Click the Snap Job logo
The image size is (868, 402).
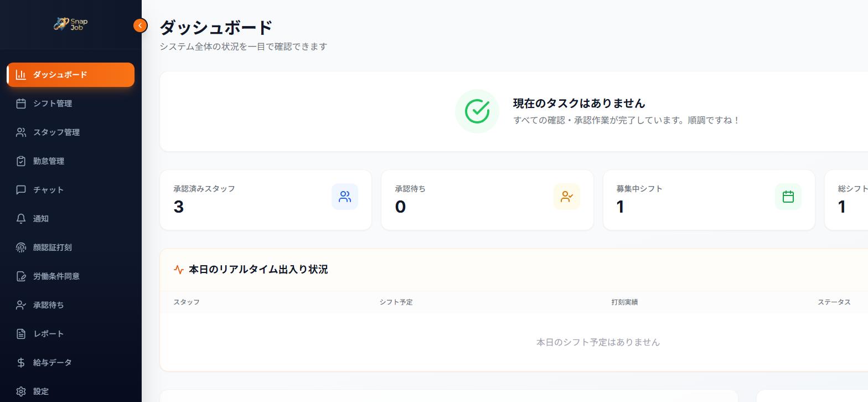click(70, 24)
